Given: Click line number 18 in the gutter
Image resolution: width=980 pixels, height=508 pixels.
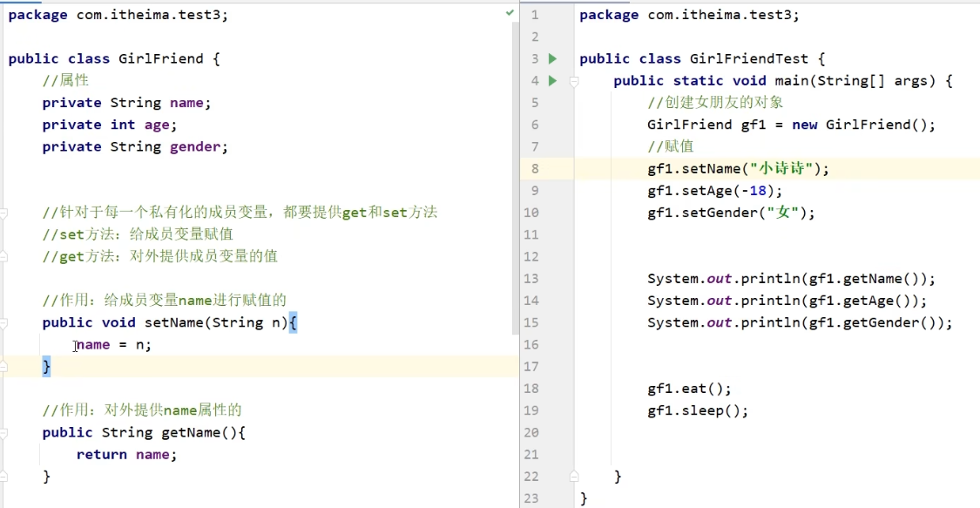Looking at the screenshot, I should pyautogui.click(x=531, y=389).
